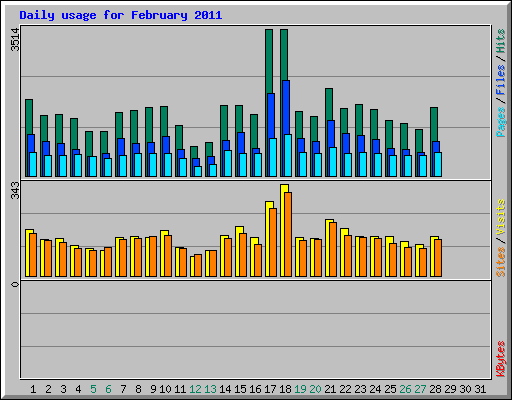Click the green Hits bar for day 28
This screenshot has width=512, height=400.
tap(433, 124)
